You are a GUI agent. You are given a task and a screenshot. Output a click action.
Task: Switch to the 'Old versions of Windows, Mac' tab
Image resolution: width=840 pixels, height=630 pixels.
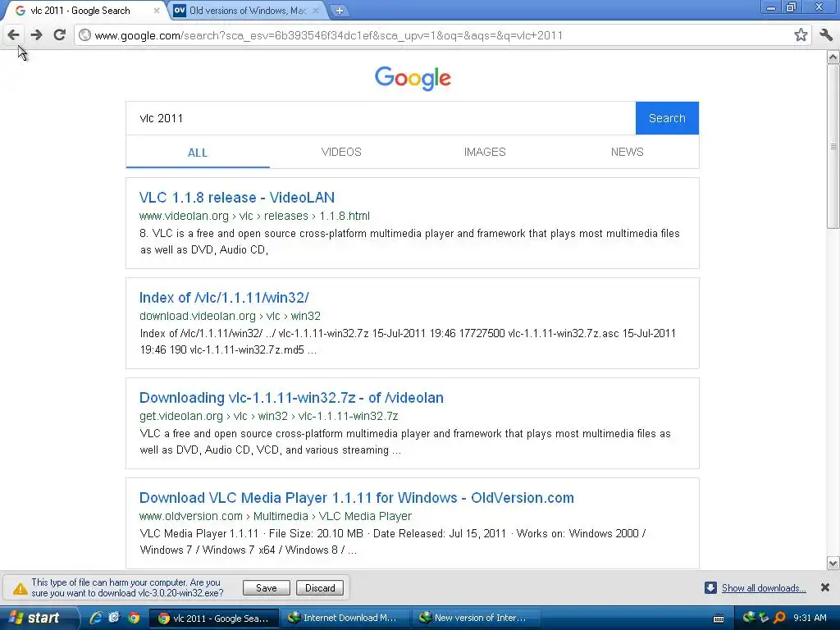point(246,10)
